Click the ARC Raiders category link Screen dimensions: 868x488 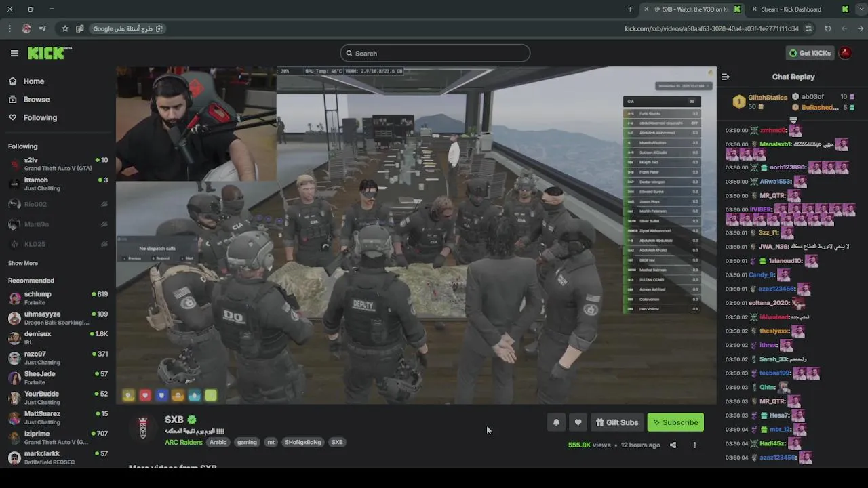[x=184, y=442]
